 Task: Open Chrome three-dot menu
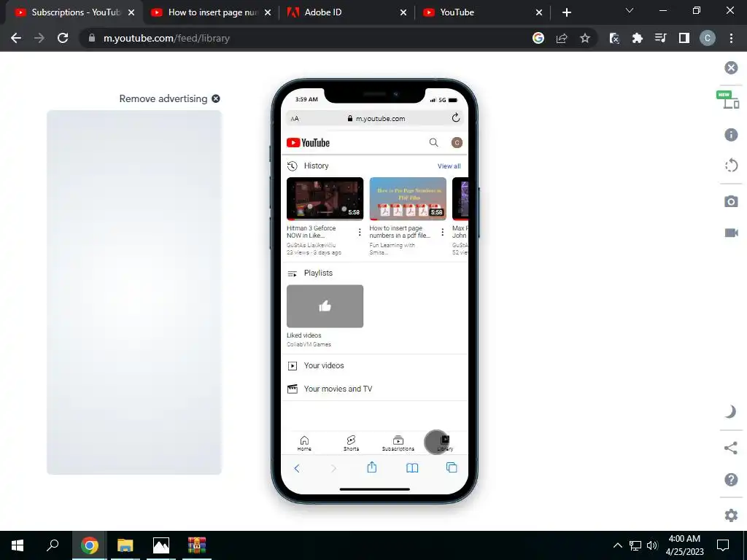(x=731, y=38)
